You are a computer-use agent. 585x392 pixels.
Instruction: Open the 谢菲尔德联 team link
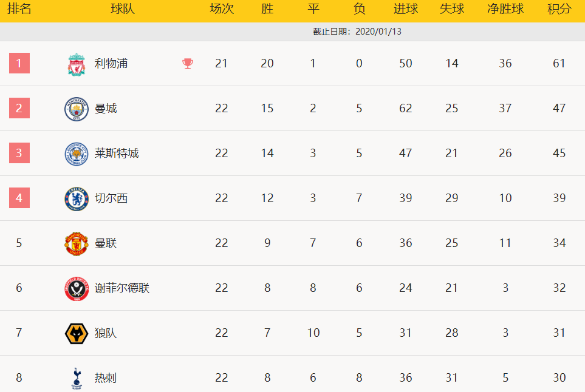click(x=122, y=288)
